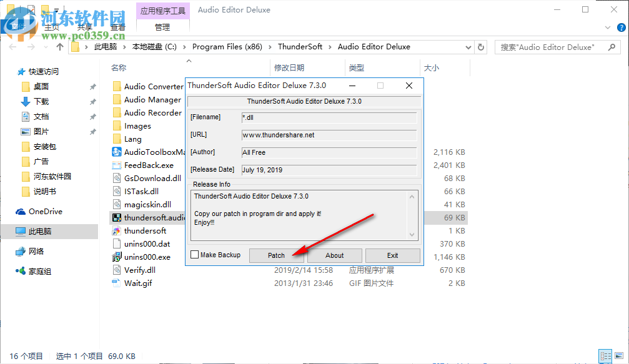This screenshot has height=364, width=629.
Task: Click the Patch button in the dialog
Action: 275,255
